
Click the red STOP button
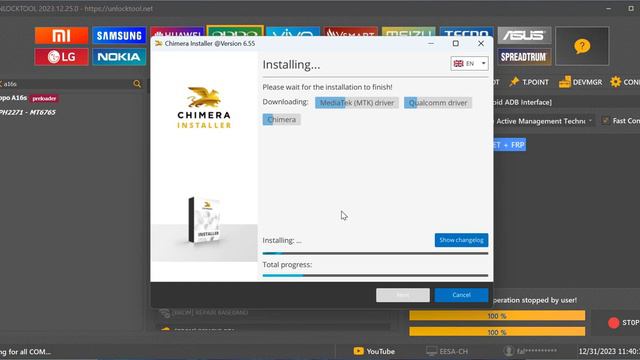click(x=623, y=322)
